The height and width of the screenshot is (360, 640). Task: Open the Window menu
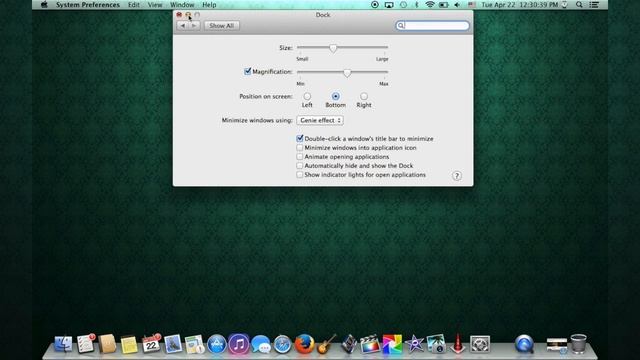pyautogui.click(x=182, y=5)
